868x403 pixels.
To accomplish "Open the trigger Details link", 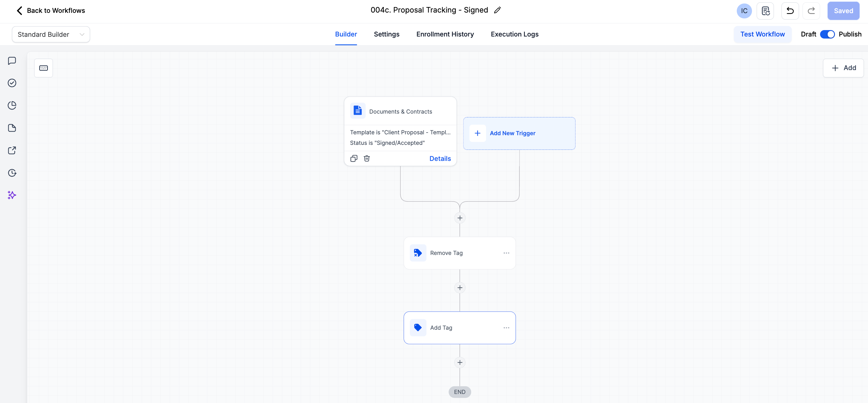I will click(x=440, y=159).
